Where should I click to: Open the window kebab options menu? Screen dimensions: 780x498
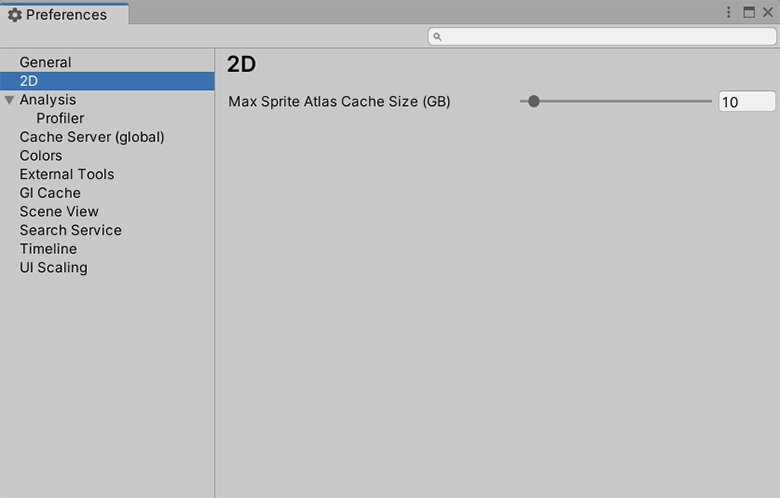(x=729, y=13)
